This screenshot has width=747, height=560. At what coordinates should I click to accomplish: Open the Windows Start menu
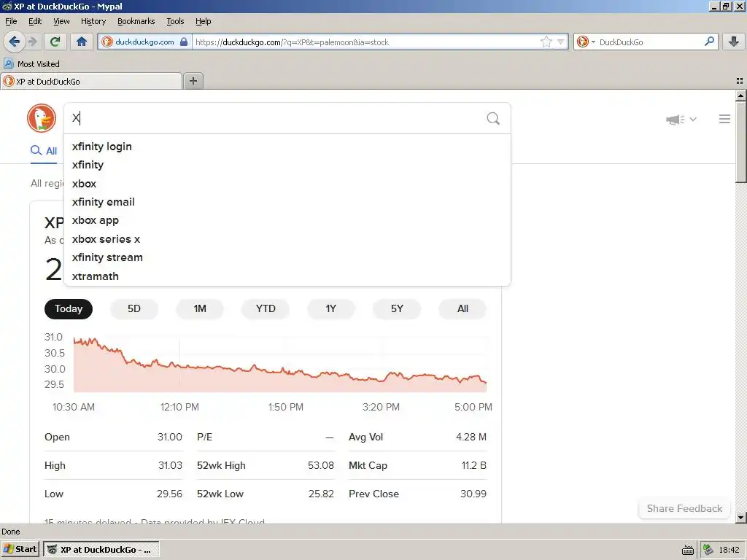(20, 550)
